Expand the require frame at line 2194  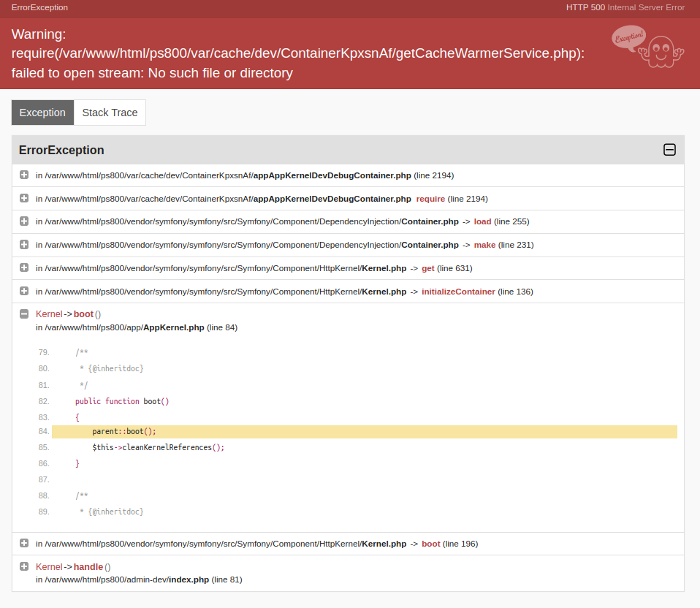(x=23, y=198)
